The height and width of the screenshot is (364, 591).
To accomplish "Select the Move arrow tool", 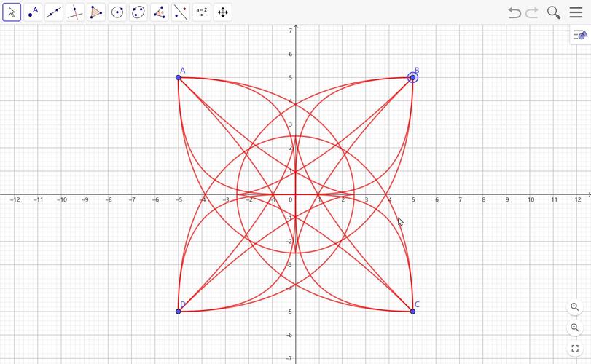I will pos(12,12).
